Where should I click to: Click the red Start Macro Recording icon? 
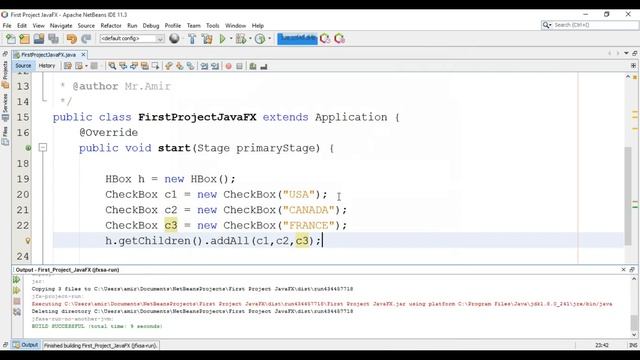229,66
